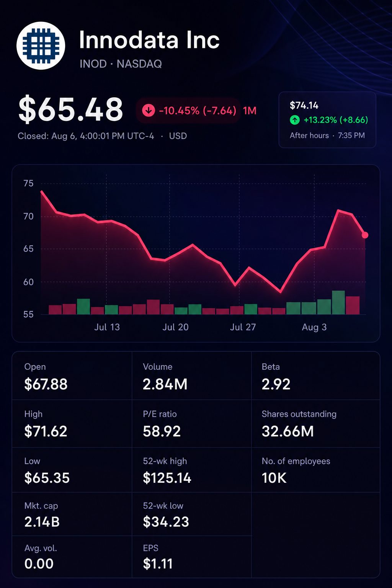The height and width of the screenshot is (588, 392).
Task: Click the 55 price axis label
Action: pyautogui.click(x=28, y=315)
